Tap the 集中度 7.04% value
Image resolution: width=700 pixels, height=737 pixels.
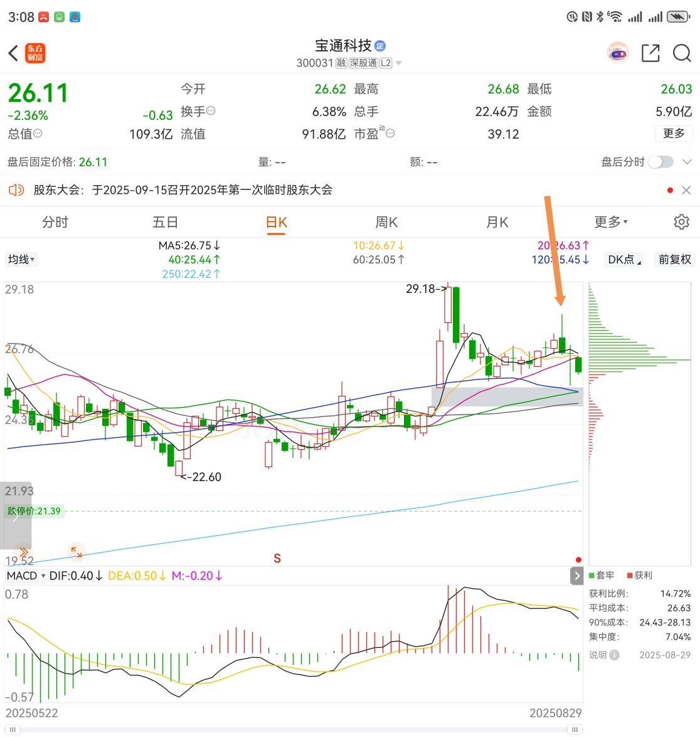678,637
